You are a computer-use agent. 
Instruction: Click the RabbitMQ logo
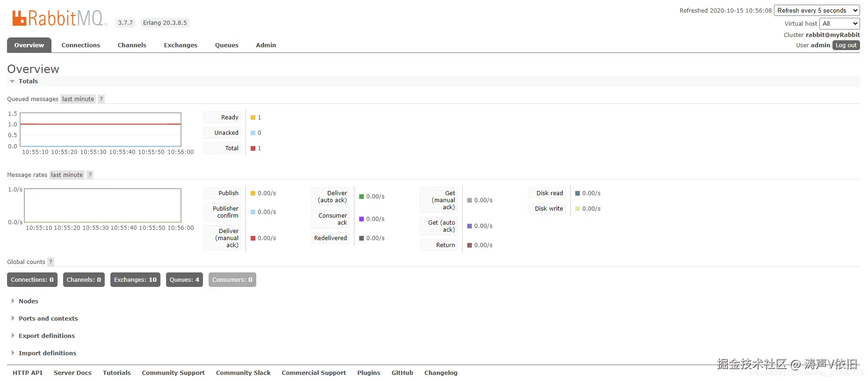(x=59, y=18)
